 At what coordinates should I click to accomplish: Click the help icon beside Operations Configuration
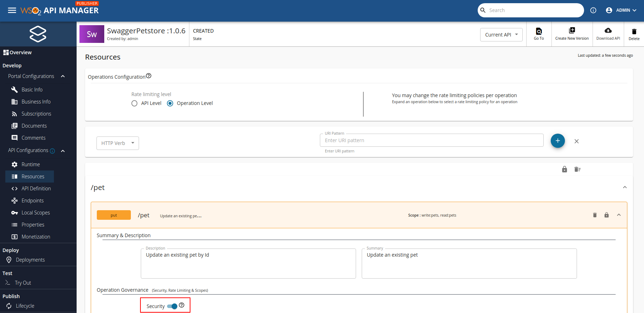pyautogui.click(x=149, y=76)
